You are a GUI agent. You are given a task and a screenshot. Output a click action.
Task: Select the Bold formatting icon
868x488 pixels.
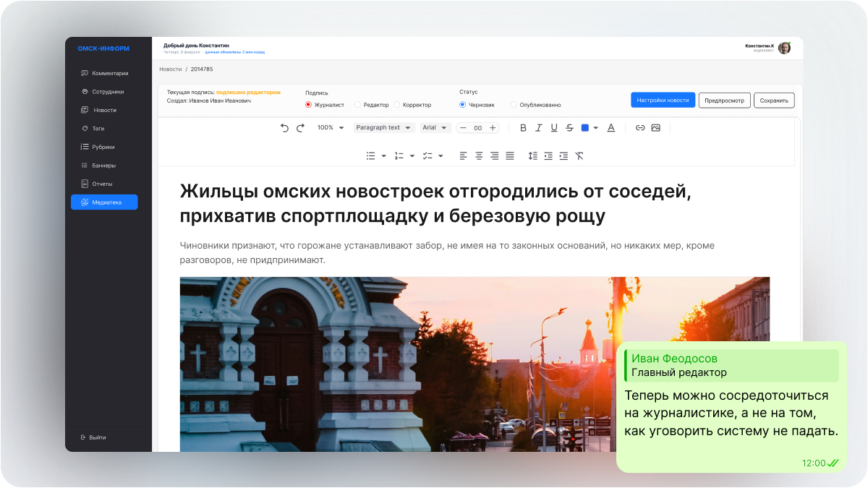(523, 128)
